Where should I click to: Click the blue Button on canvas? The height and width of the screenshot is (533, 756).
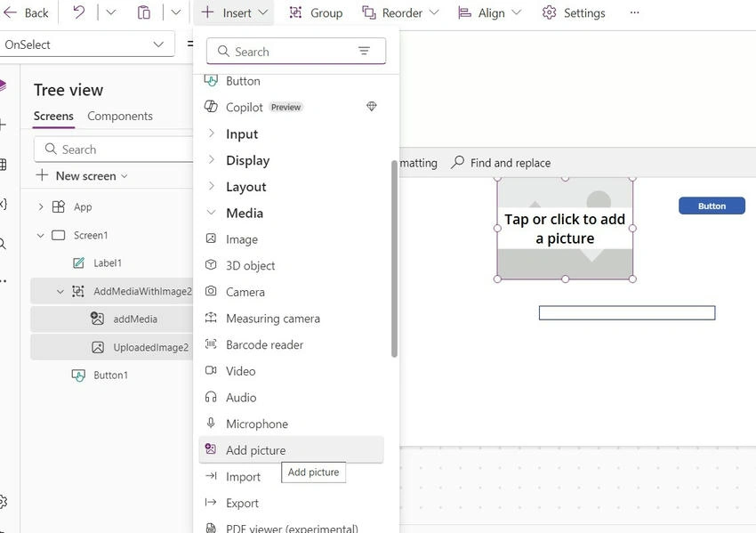[x=712, y=206]
